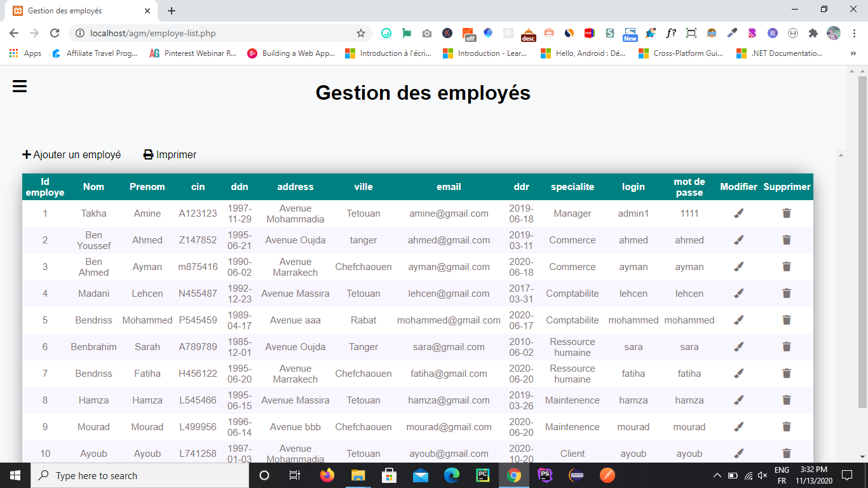Click the edit brush icon for Takha
The width and height of the screenshot is (868, 488).
point(738,213)
